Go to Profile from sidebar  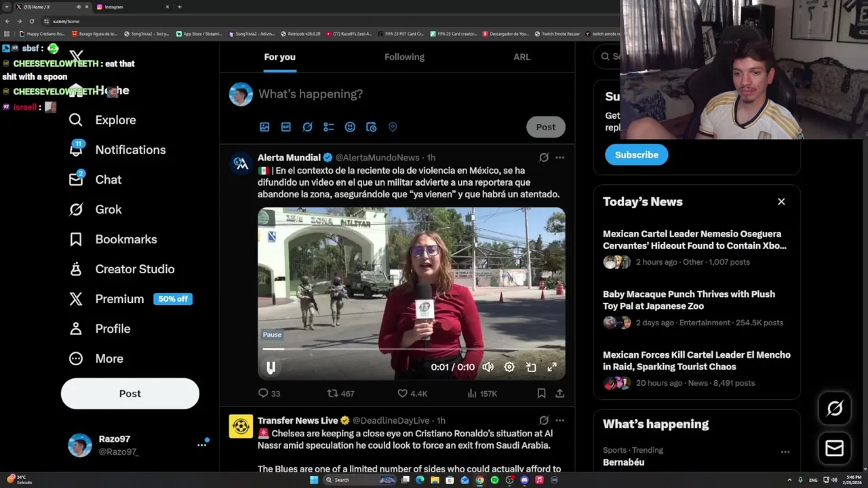coord(99,329)
